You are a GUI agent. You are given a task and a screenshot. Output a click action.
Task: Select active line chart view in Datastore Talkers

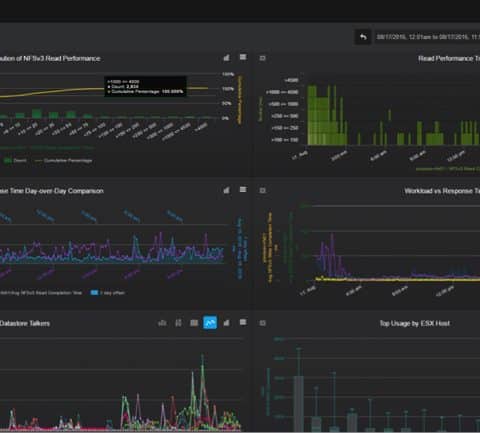point(210,322)
